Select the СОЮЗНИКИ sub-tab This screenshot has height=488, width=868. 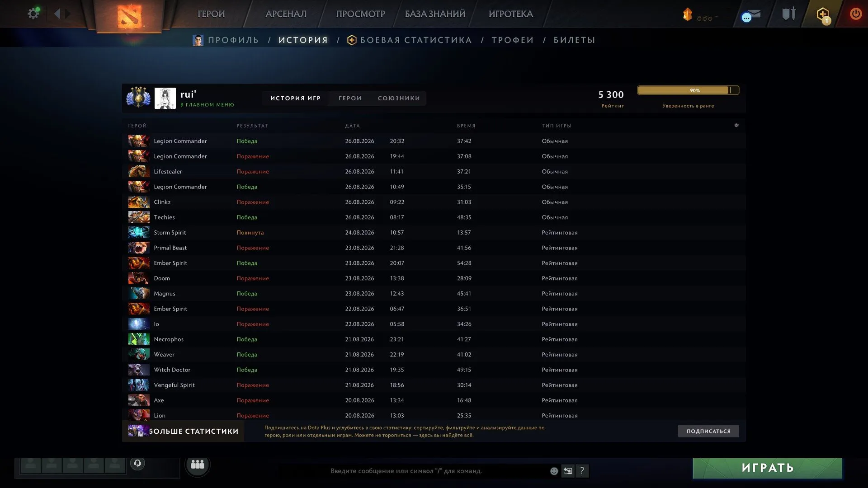pos(399,98)
